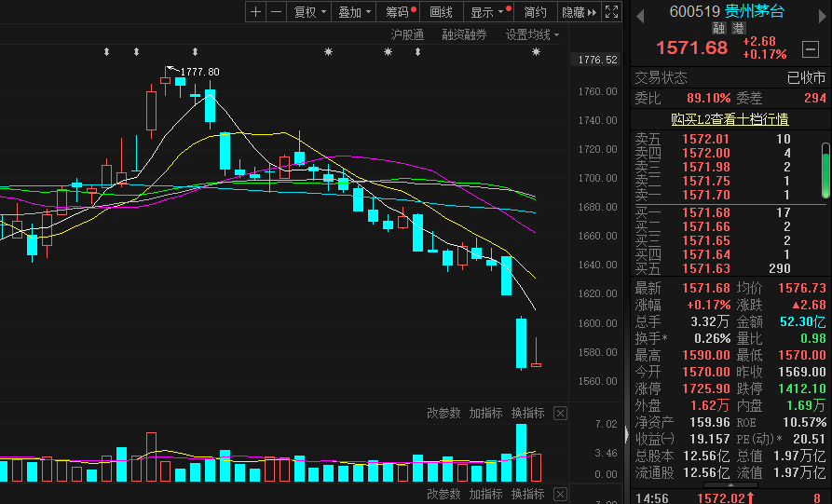Viewport: 832px width, 504px height.
Task: Go to previous stock with left arrow
Action: 639,12
